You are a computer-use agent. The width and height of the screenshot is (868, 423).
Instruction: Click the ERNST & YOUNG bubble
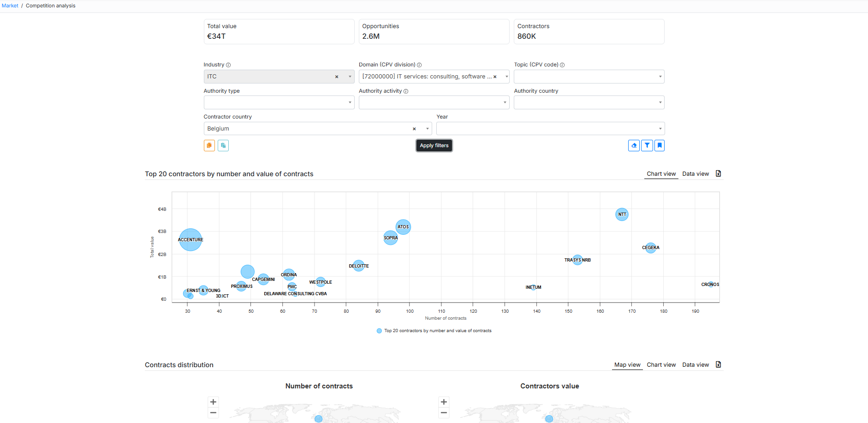(203, 290)
